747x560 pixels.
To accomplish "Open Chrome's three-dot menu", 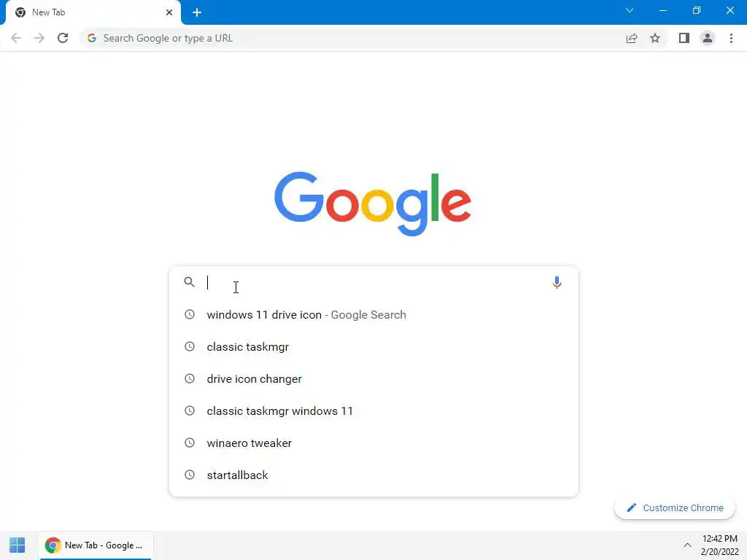I will [x=731, y=38].
